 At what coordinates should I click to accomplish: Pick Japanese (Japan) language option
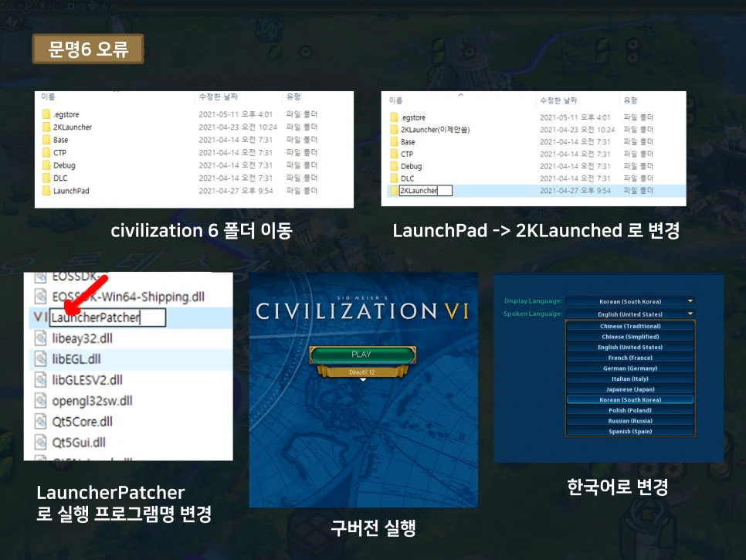(630, 389)
